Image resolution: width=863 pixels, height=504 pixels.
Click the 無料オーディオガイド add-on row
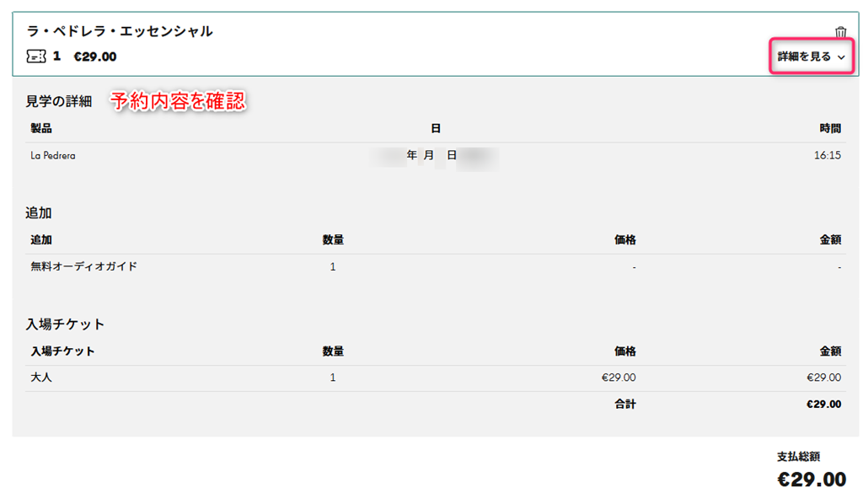[83, 267]
